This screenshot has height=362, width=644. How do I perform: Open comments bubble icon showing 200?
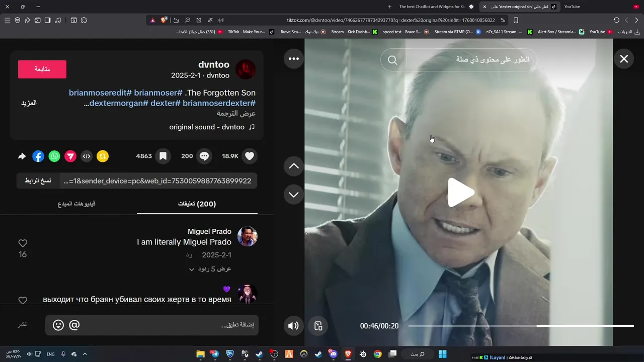pyautogui.click(x=204, y=156)
